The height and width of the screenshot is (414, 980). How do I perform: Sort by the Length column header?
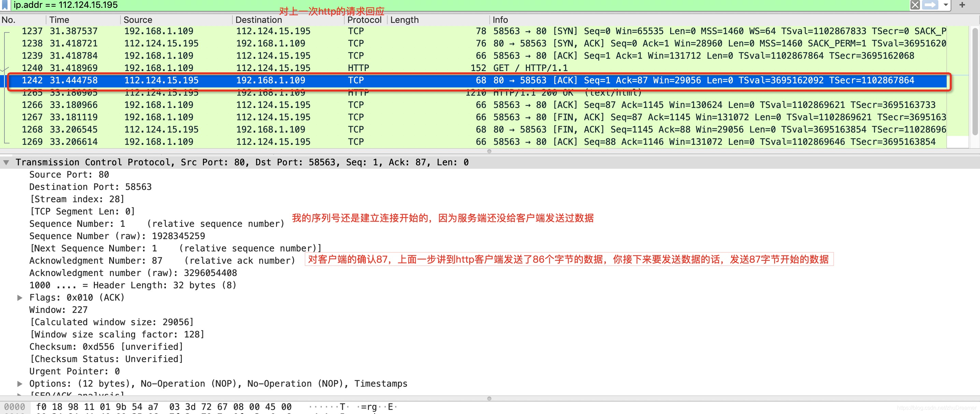point(438,20)
